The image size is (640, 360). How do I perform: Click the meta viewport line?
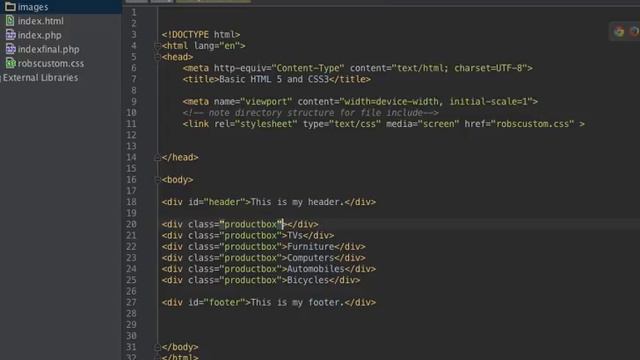point(360,102)
